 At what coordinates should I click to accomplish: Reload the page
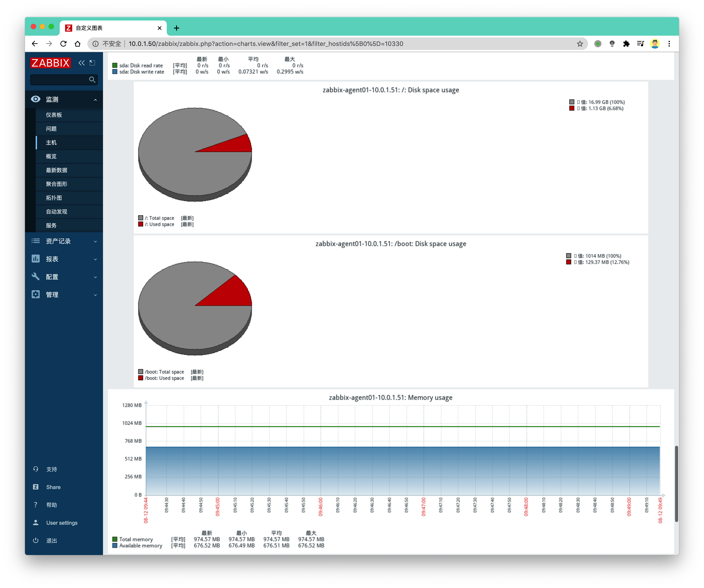(63, 44)
